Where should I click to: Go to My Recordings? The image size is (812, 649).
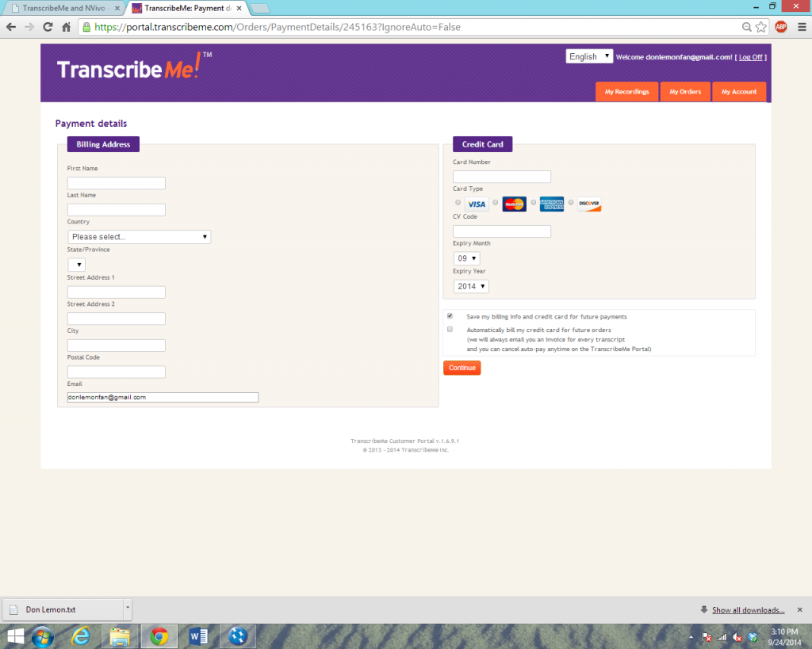(626, 92)
